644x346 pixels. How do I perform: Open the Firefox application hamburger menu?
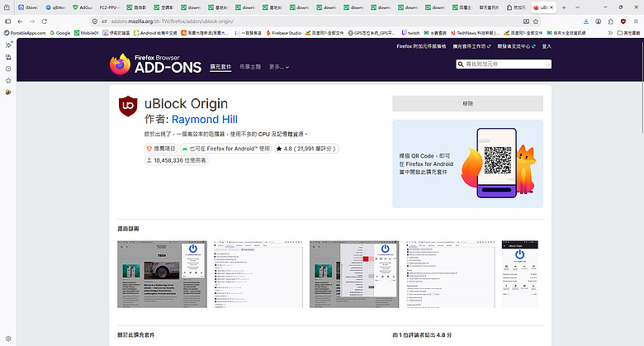pyautogui.click(x=636, y=21)
